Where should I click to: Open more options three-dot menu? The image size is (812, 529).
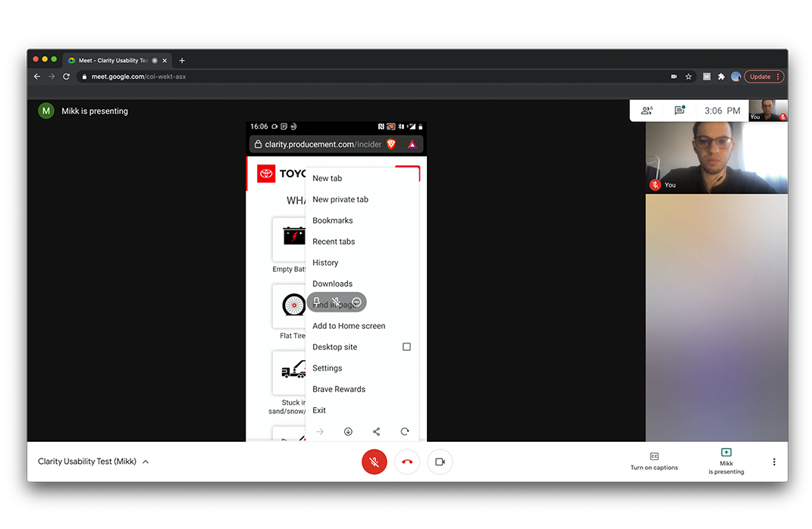[774, 462]
